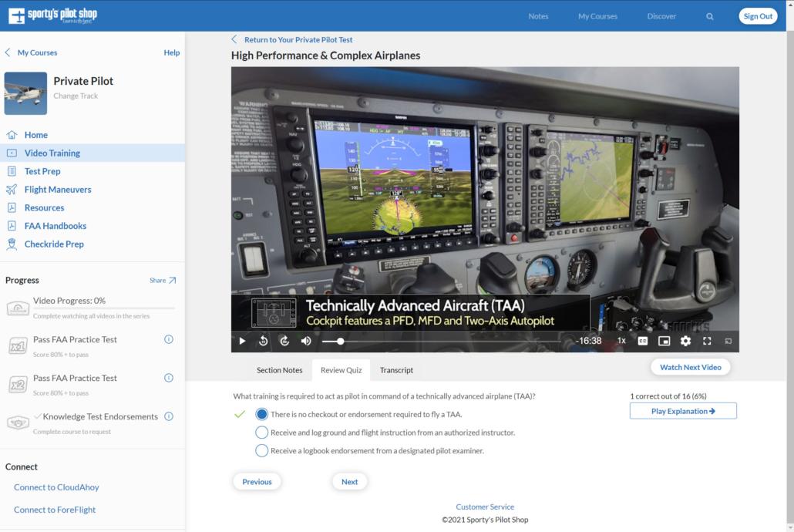Skip the video forward

tap(284, 340)
